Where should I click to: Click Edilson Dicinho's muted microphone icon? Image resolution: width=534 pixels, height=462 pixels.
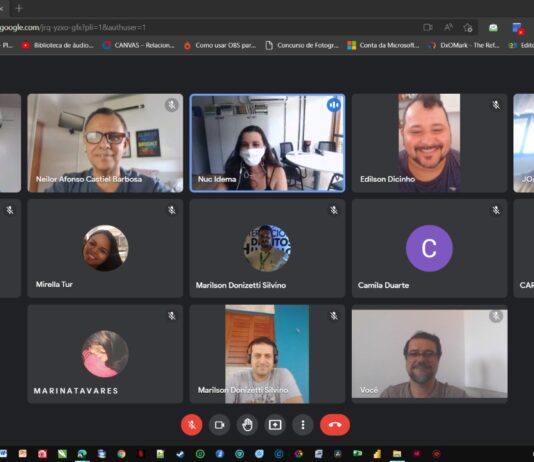point(496,105)
